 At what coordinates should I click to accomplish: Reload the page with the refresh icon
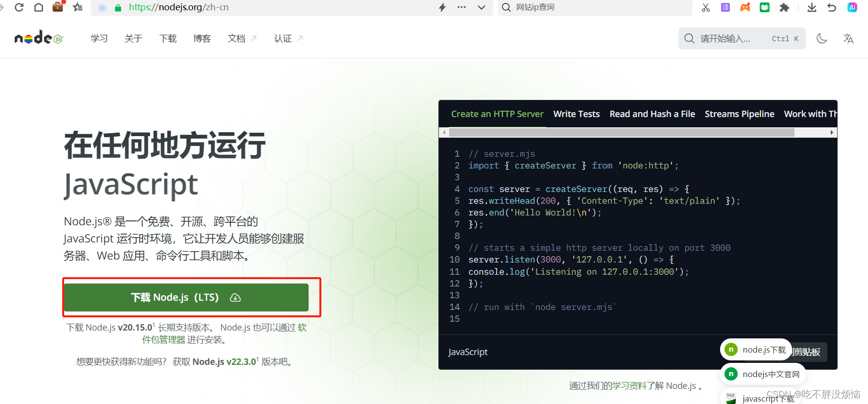(x=19, y=7)
